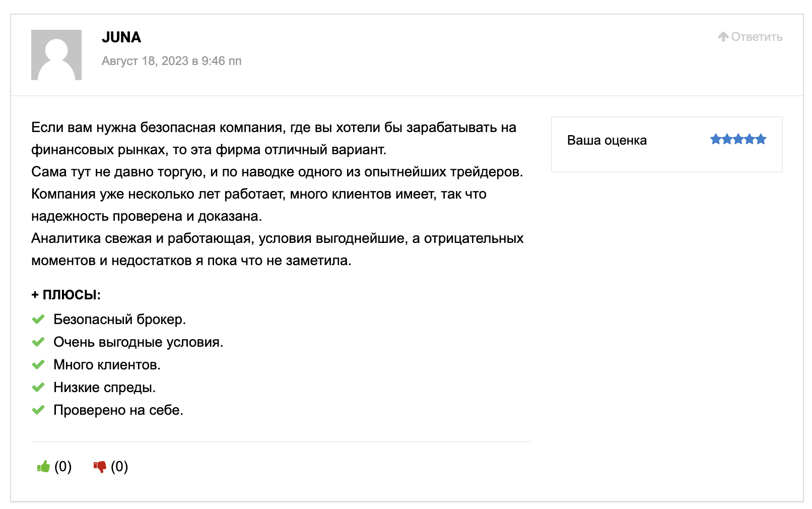Click the red thumbs-down icon
This screenshot has height=509, width=812.
click(100, 467)
